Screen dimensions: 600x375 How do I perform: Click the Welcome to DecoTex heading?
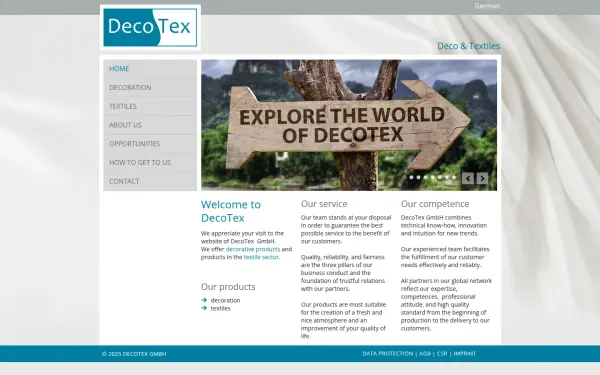pos(231,211)
